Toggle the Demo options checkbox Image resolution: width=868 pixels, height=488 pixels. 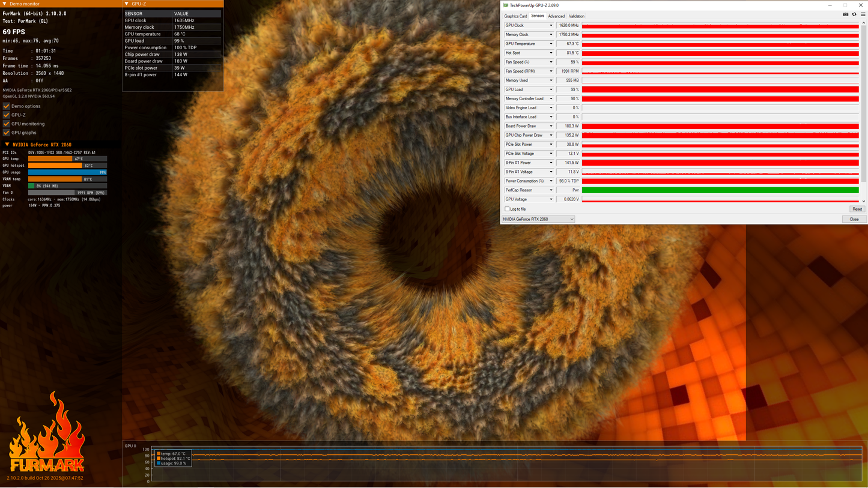coord(7,106)
